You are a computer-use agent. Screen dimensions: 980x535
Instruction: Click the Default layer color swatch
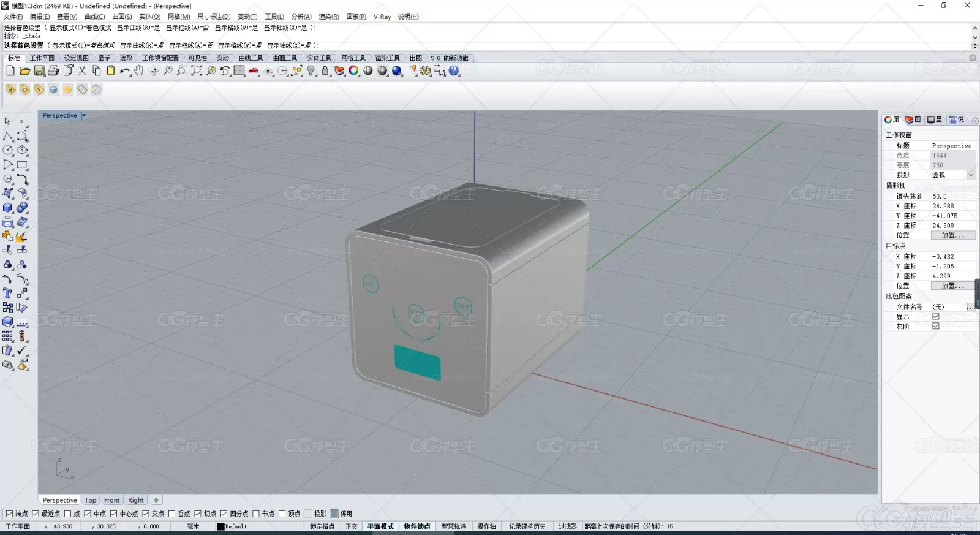pyautogui.click(x=221, y=527)
